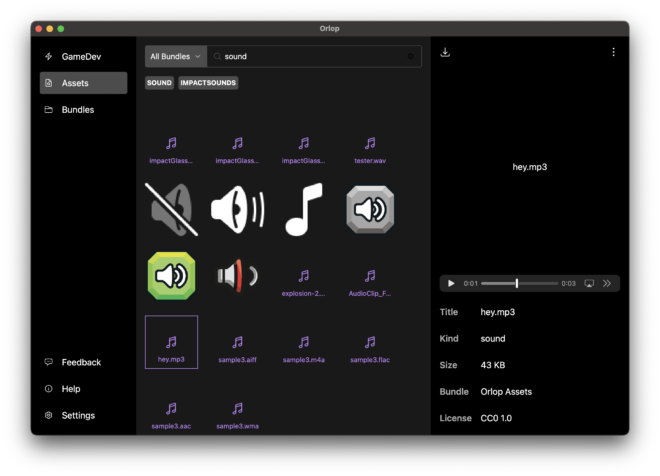Open the GameDev workspace switcher
The image size is (660, 476).
pos(82,57)
